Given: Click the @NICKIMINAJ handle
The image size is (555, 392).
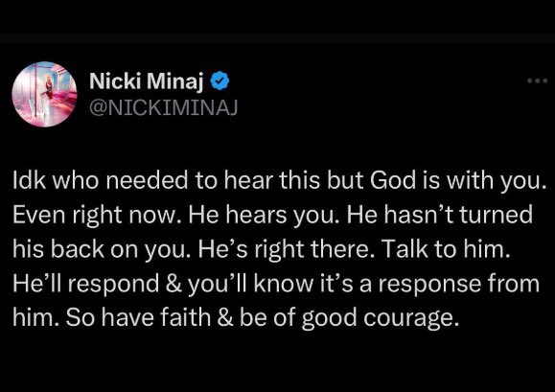Looking at the screenshot, I should [164, 107].
